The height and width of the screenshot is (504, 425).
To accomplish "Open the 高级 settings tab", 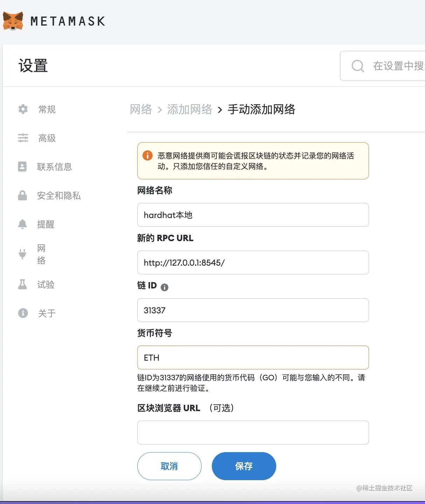I will click(47, 138).
